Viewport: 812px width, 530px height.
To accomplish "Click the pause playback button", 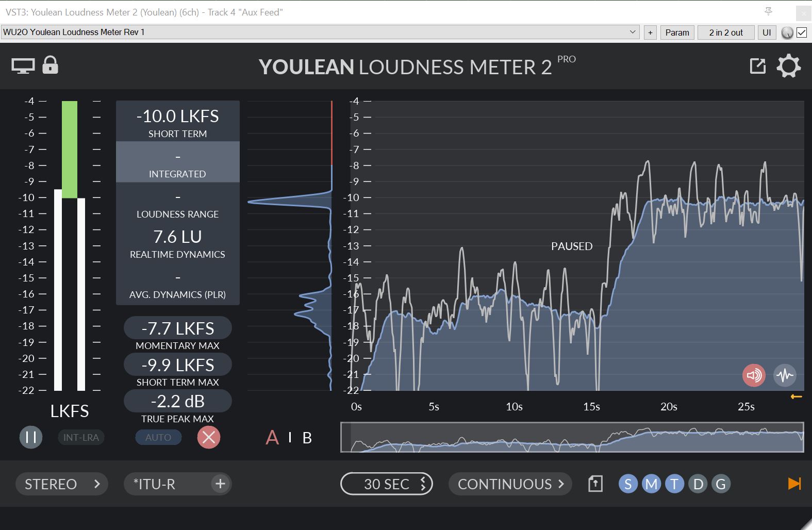I will click(x=31, y=437).
